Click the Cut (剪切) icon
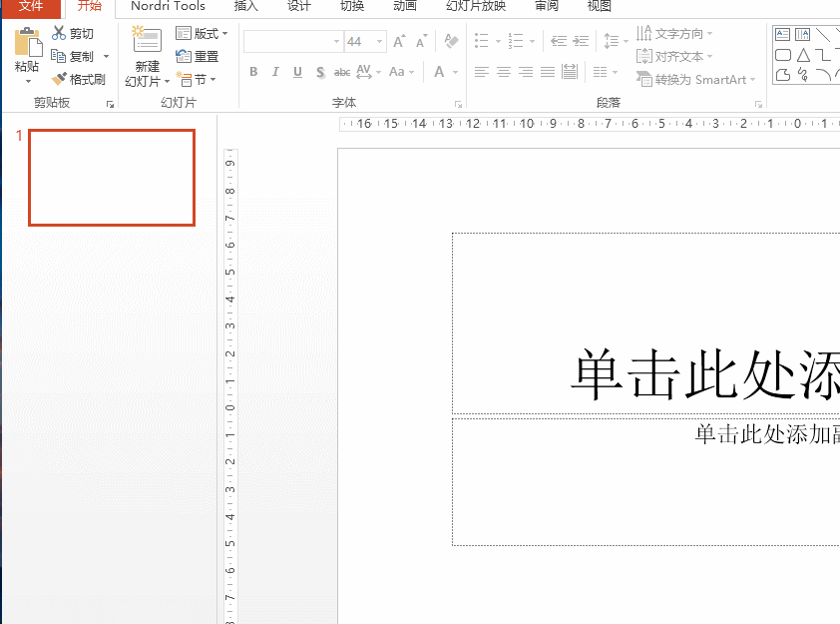This screenshot has width=840, height=624. [x=58, y=32]
